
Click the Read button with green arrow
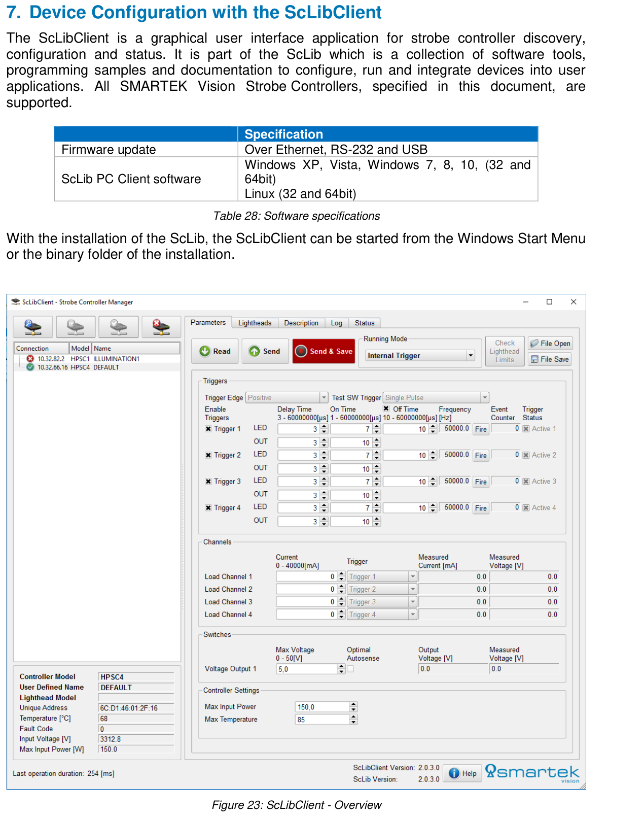pyautogui.click(x=215, y=351)
